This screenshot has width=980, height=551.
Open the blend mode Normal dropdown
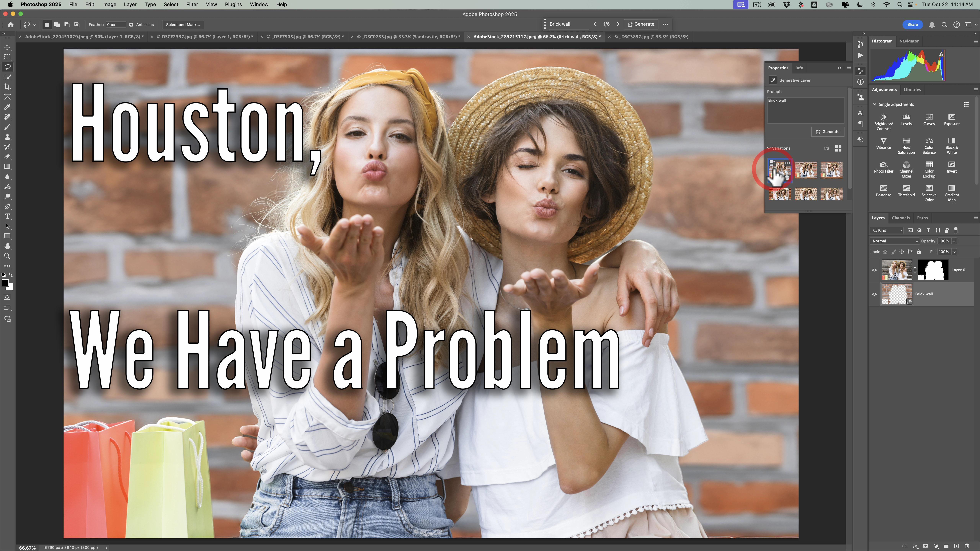(894, 241)
